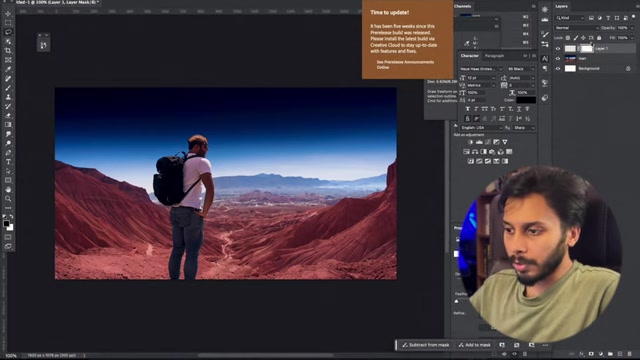Open the Sharp anti-aliasing dropdown
This screenshot has height=360, width=640.
pyautogui.click(x=524, y=128)
